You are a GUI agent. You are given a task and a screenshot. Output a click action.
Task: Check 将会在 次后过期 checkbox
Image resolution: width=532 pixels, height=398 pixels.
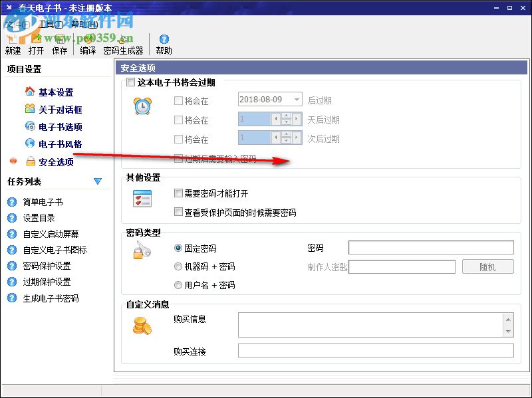tap(178, 139)
